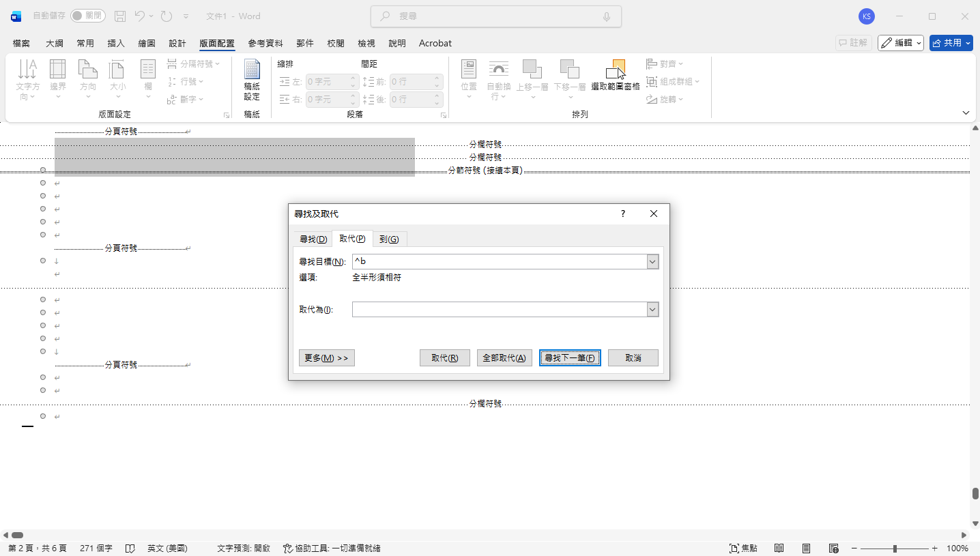Open the 選取範圍窗格 selection pane

(616, 75)
